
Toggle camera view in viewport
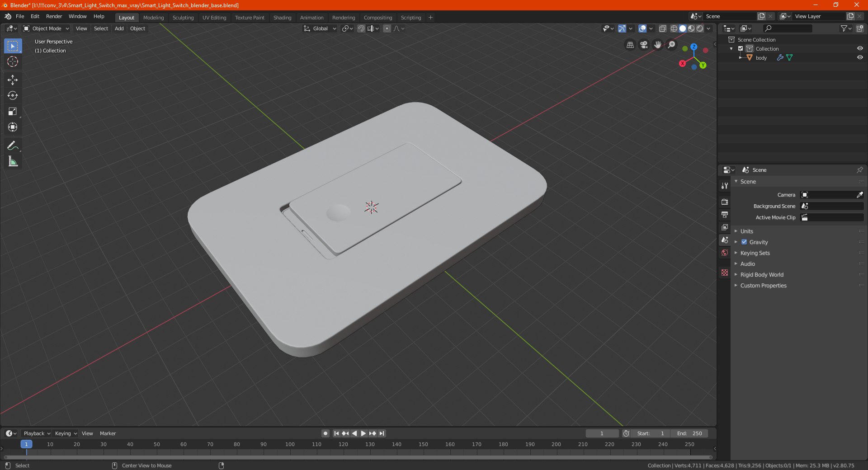tap(644, 45)
